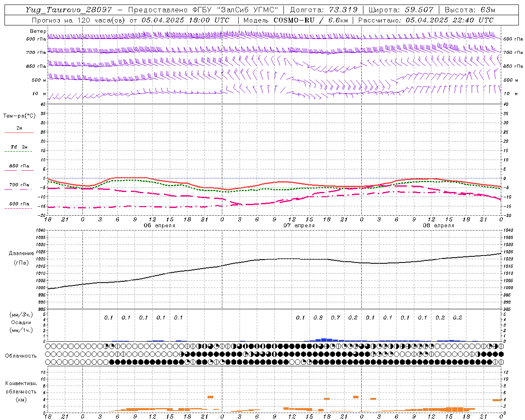Click the Конвективн. convective cloud label
Viewport: 525px width, 420px height.
pyautogui.click(x=21, y=383)
